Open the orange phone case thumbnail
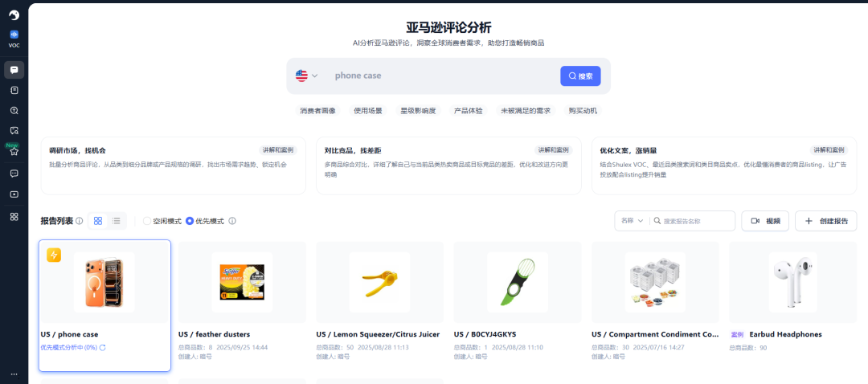868x384 pixels. [104, 282]
